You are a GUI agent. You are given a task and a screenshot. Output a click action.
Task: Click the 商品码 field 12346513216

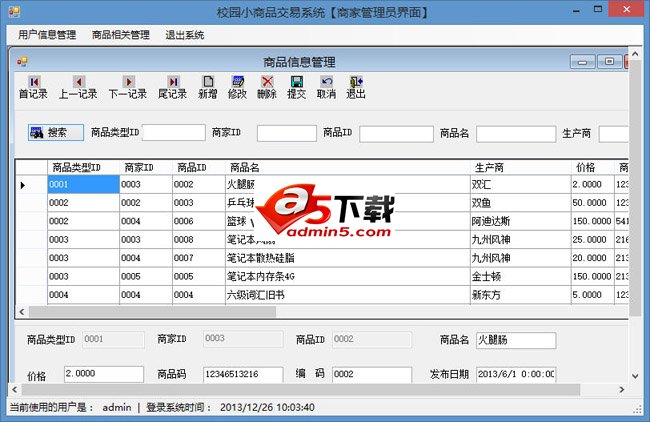243,374
